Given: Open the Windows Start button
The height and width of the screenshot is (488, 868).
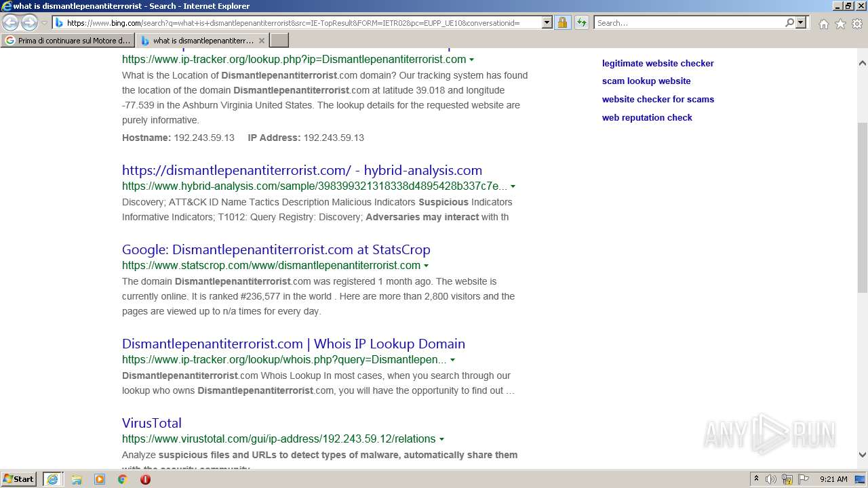Looking at the screenshot, I should coord(19,479).
